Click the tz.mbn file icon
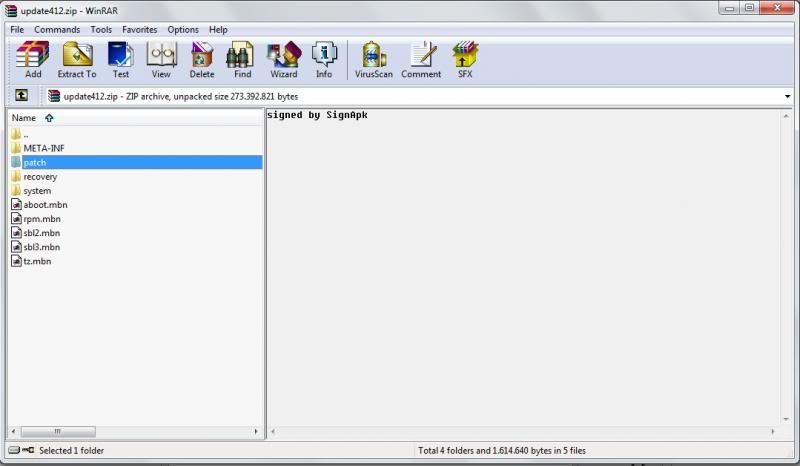Image resolution: width=800 pixels, height=466 pixels. point(16,261)
